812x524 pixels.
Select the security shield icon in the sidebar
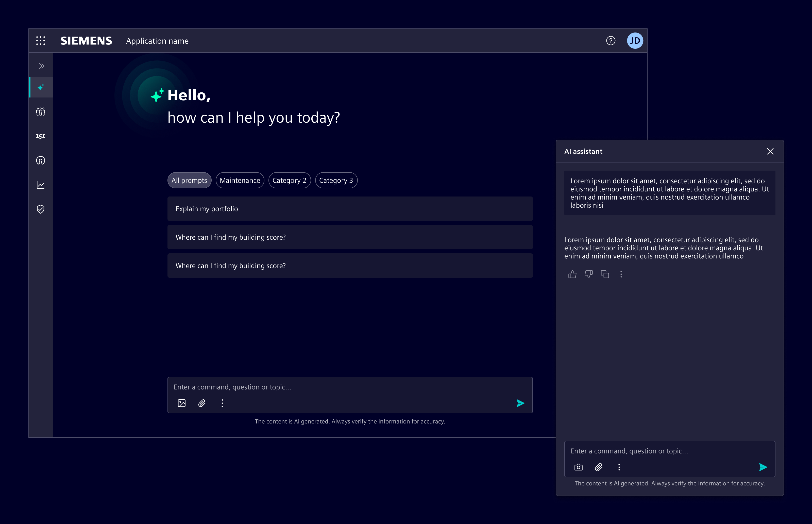(x=40, y=209)
